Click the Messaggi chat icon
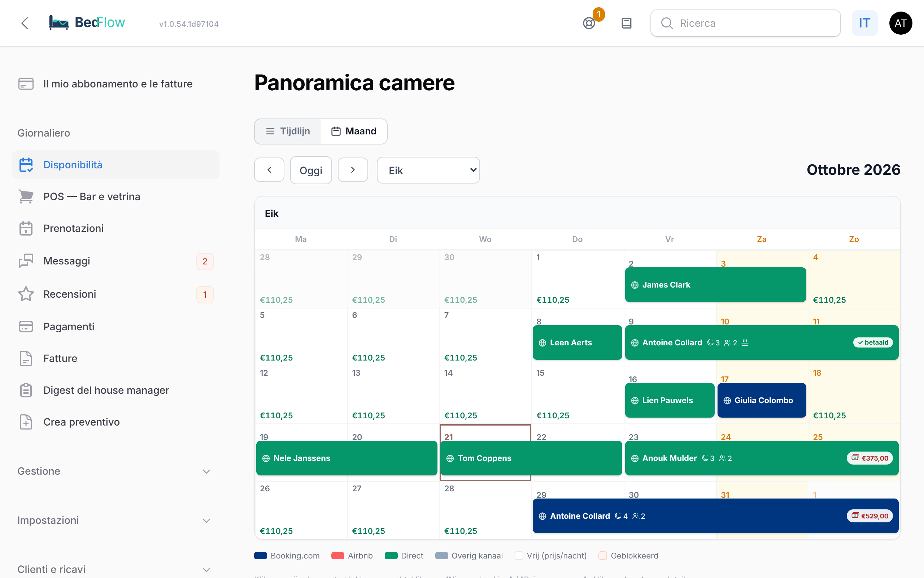The height and width of the screenshot is (578, 924). pos(26,261)
